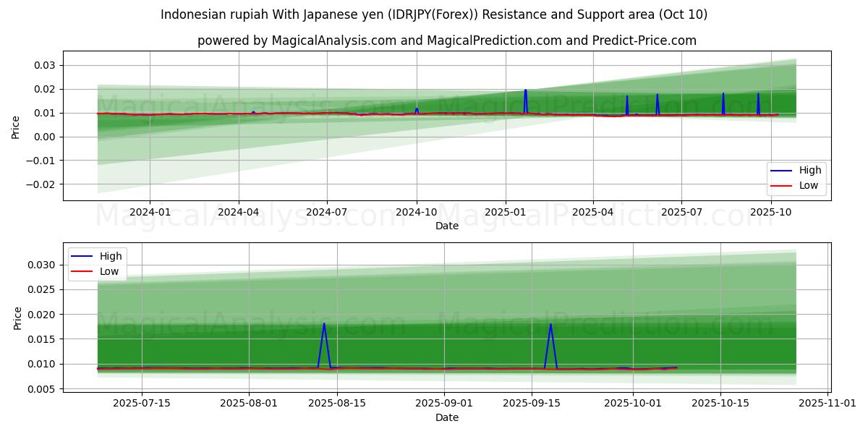Click the 2024-01 tick label on top axis
868x434 pixels.
point(150,212)
